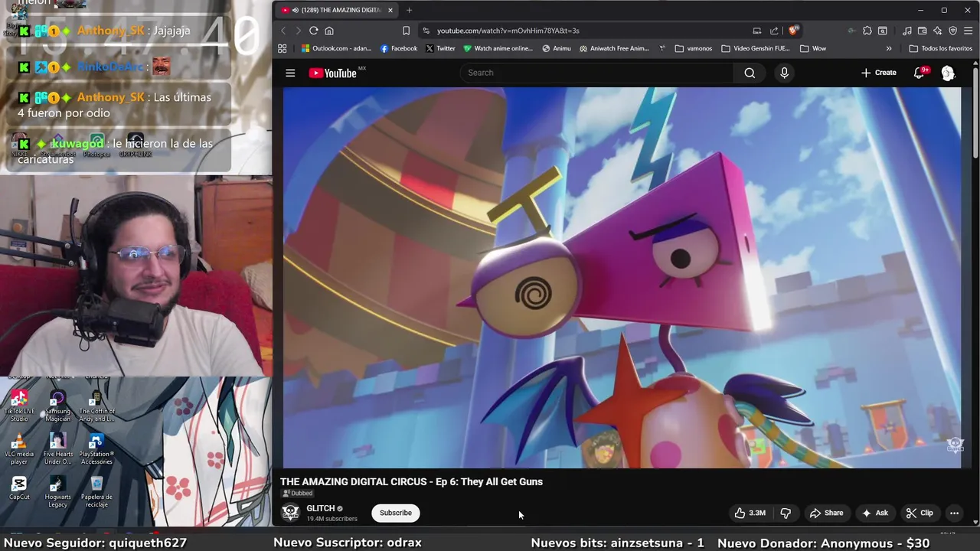Go back in browser history
This screenshot has width=980, height=551.
point(283,31)
